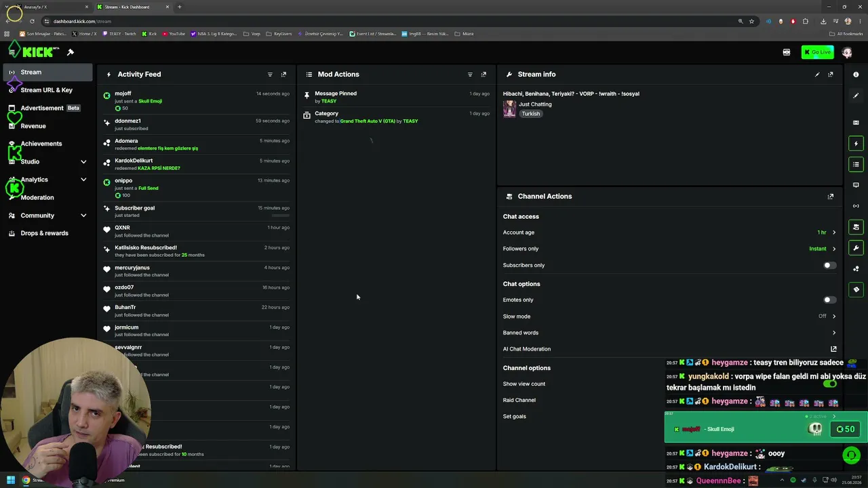Toggle Show view count switch
Image resolution: width=868 pixels, height=488 pixels.
point(829,384)
